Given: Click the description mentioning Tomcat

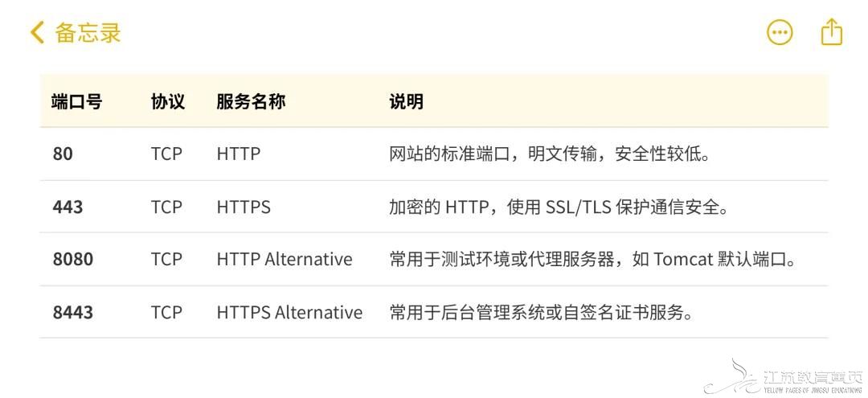Looking at the screenshot, I should pyautogui.click(x=592, y=259).
